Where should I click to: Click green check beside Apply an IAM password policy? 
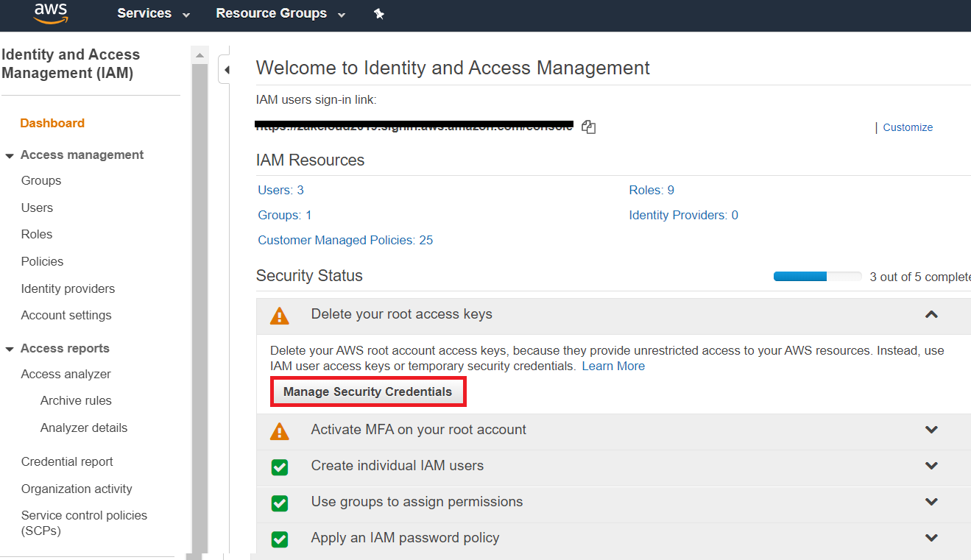(280, 539)
